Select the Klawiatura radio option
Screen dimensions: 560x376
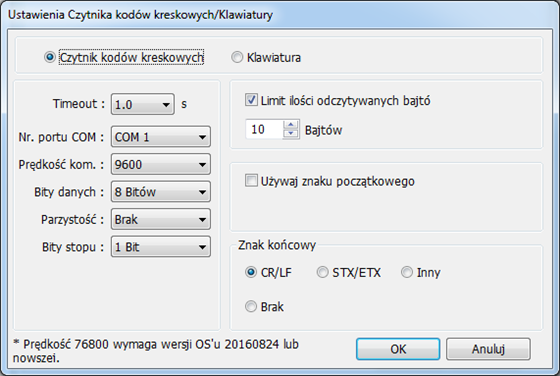coord(237,57)
